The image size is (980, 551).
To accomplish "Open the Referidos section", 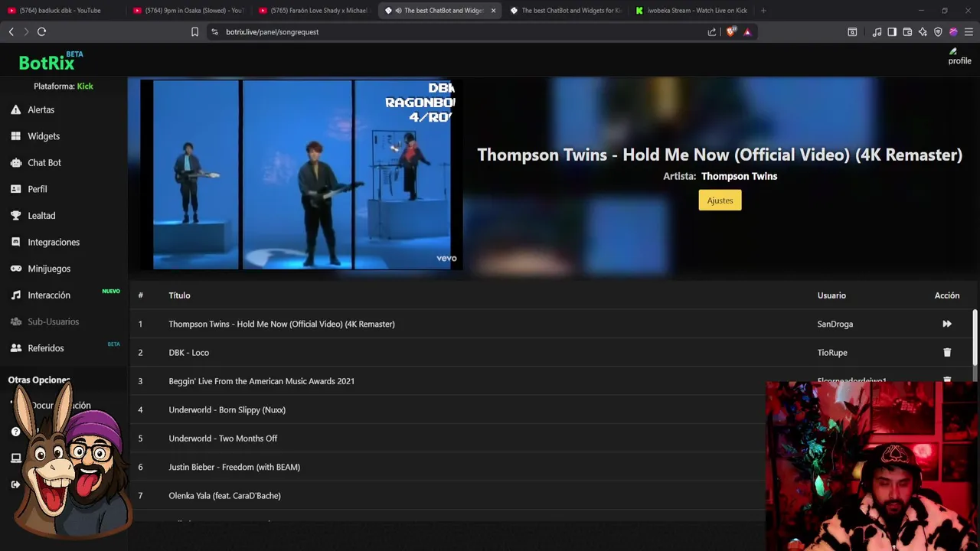I will [x=46, y=348].
